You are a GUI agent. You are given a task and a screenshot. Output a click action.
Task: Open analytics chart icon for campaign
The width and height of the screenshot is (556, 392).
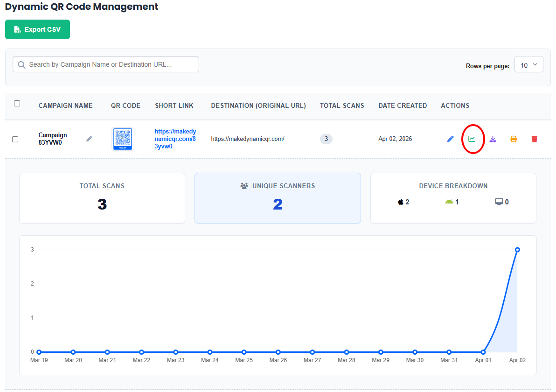click(472, 139)
